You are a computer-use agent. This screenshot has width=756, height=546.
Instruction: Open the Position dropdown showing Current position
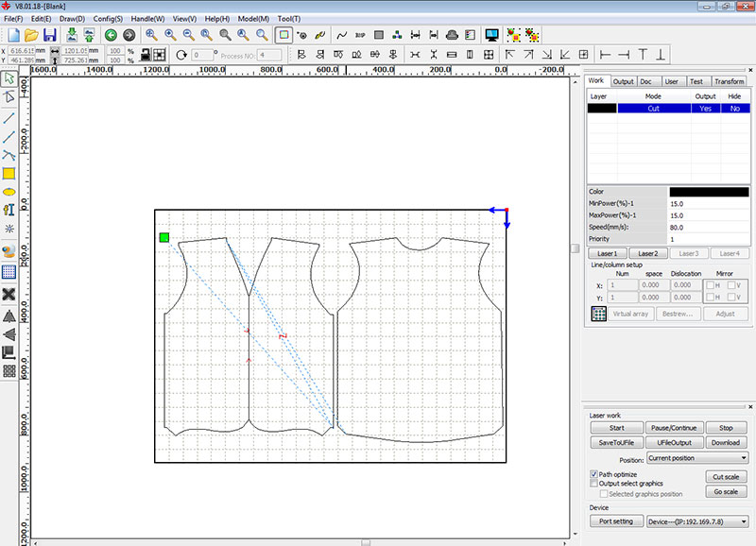coord(697,458)
